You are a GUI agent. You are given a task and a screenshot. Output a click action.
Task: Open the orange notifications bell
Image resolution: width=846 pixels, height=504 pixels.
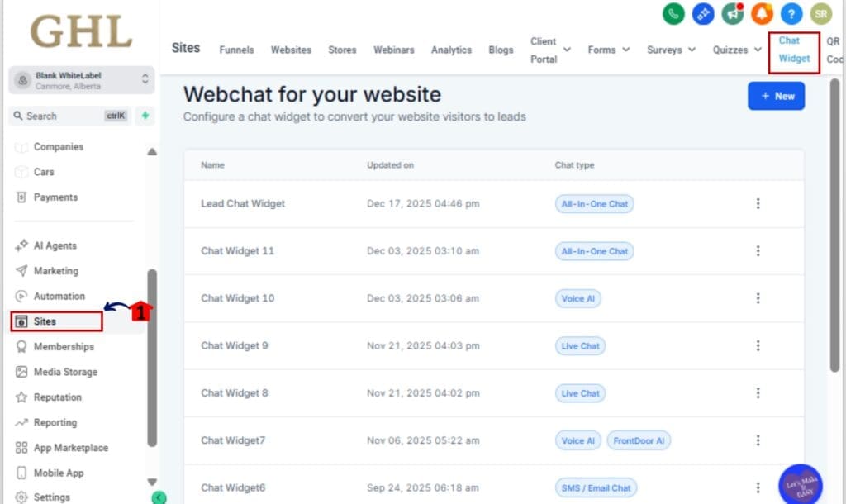point(762,13)
